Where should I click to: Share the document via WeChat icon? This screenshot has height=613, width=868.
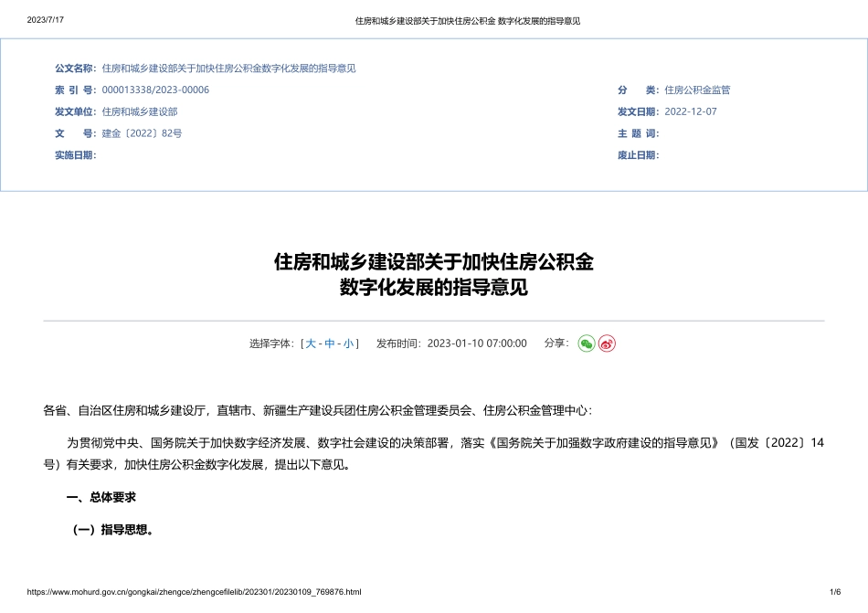[x=587, y=343]
